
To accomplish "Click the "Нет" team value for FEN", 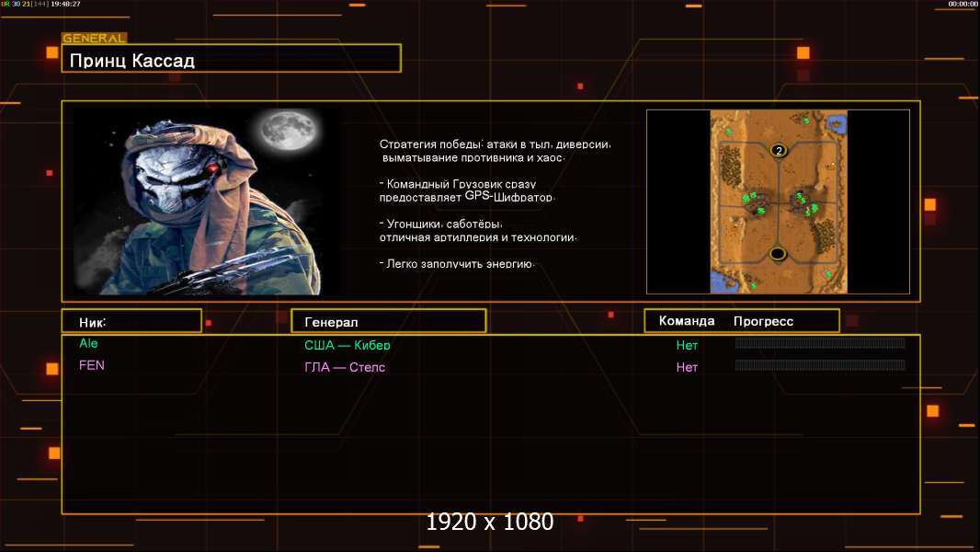I will click(x=687, y=368).
